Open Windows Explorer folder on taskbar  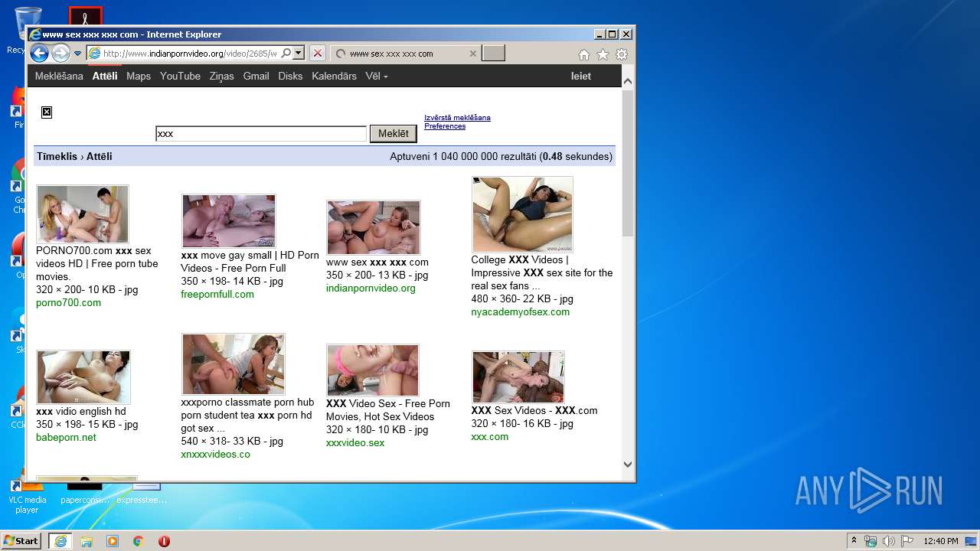(87, 541)
